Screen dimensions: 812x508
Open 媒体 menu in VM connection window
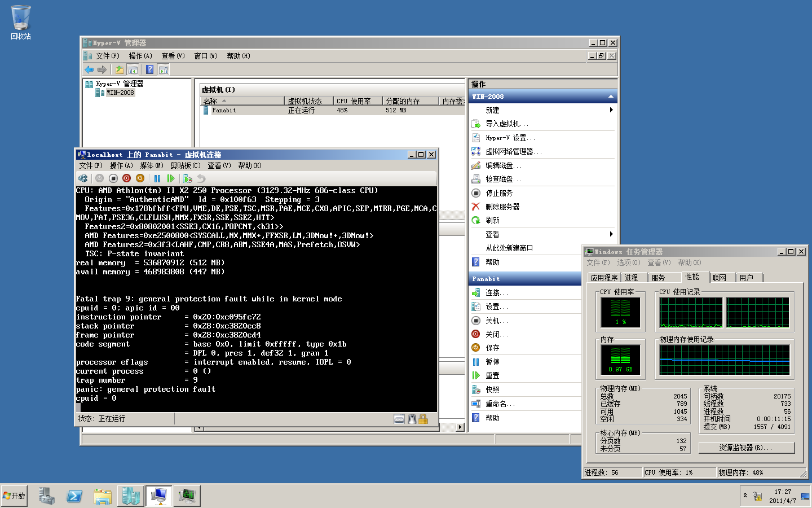(x=152, y=165)
